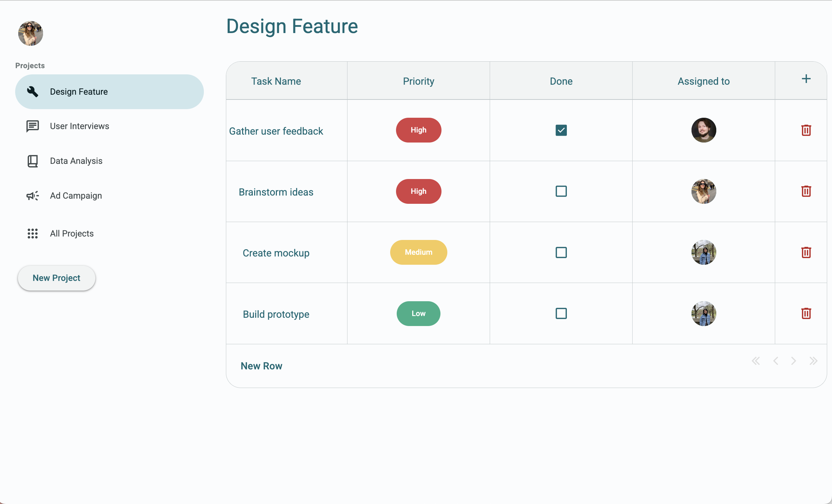
Task: Check the Done box for Create mockup
Action: coord(561,252)
